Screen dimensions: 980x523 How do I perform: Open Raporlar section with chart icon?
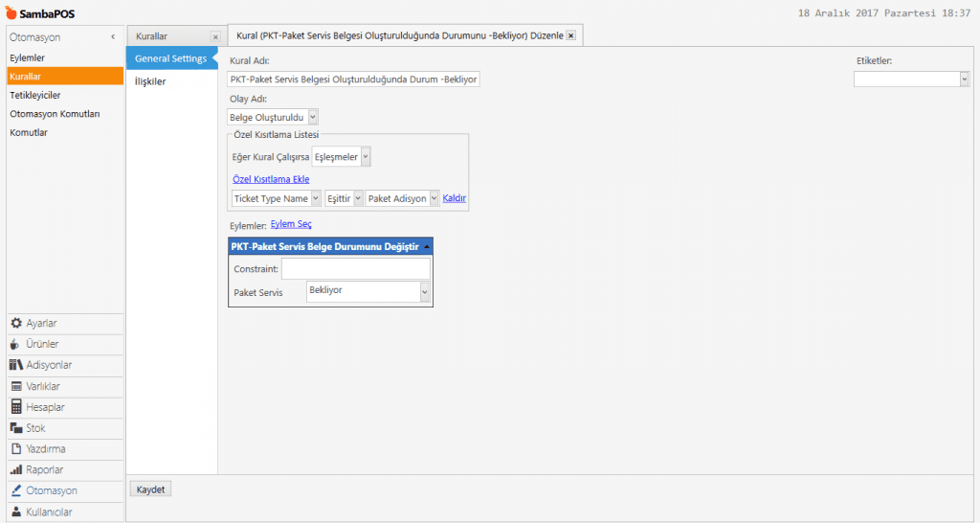[45, 470]
